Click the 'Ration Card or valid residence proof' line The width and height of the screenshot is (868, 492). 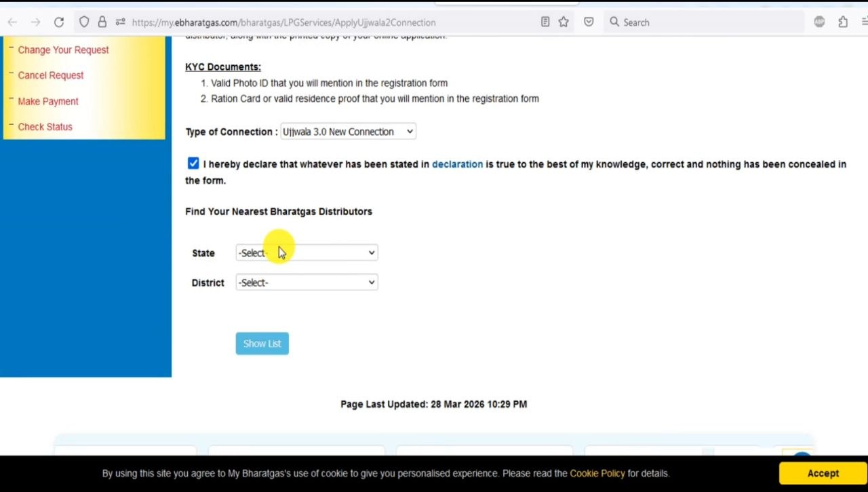(x=375, y=98)
